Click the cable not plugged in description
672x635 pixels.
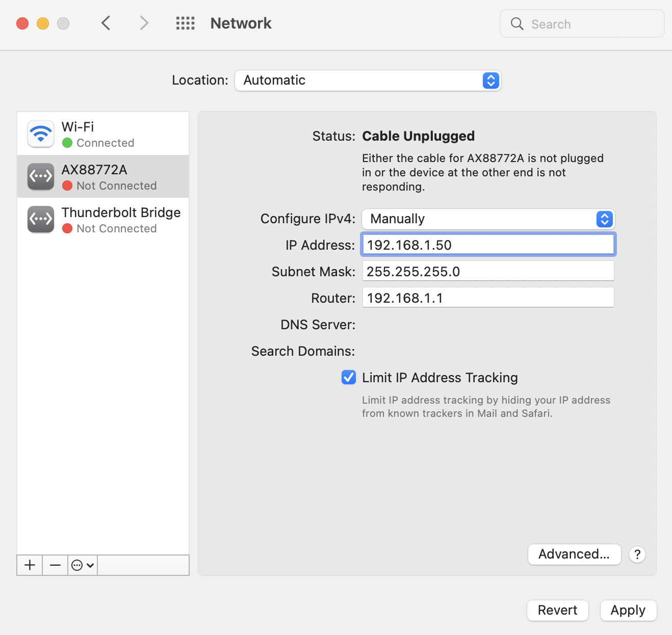pos(483,172)
